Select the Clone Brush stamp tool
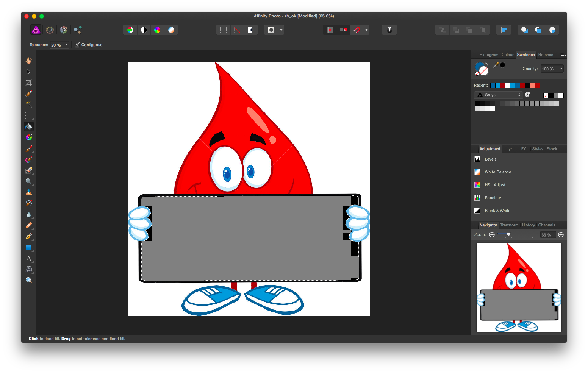The image size is (588, 373). 29,192
